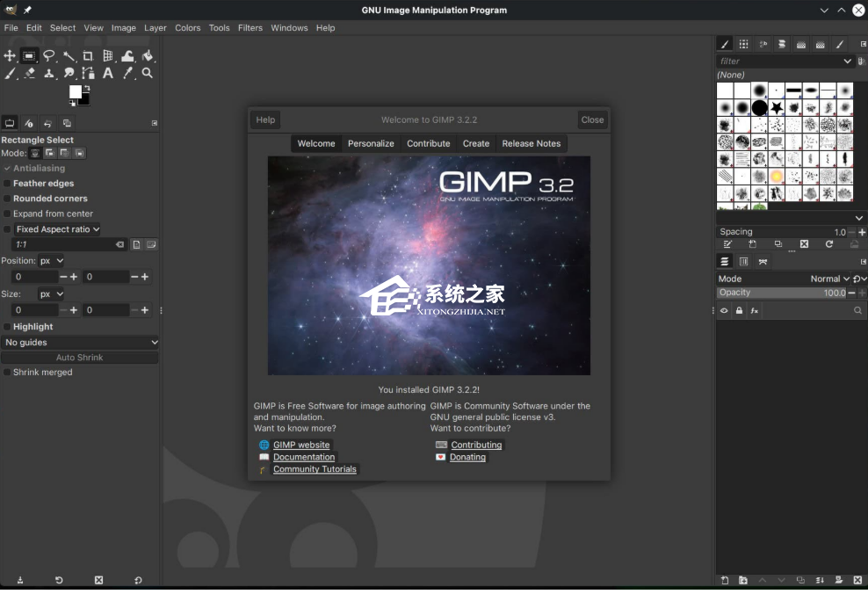Screen dimensions: 868x594
Task: Open the Community Tutorials link
Action: click(315, 469)
